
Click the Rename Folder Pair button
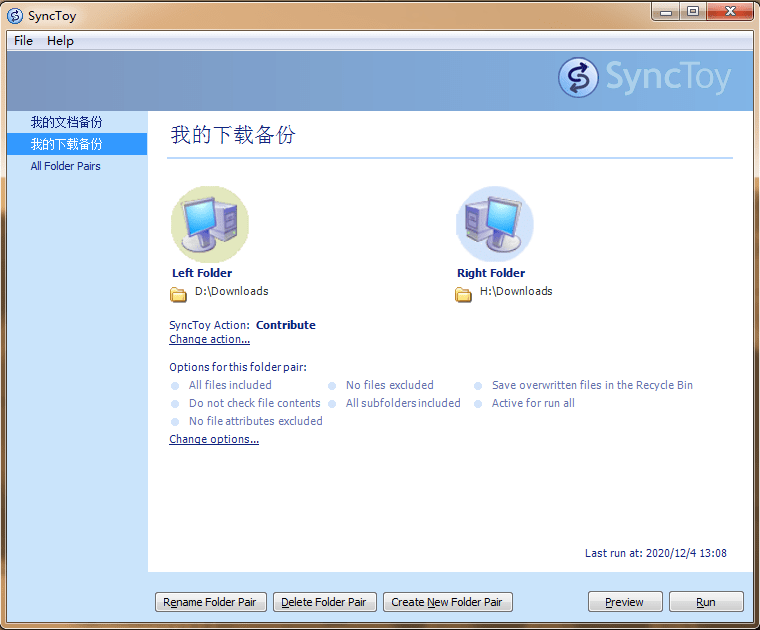(211, 602)
